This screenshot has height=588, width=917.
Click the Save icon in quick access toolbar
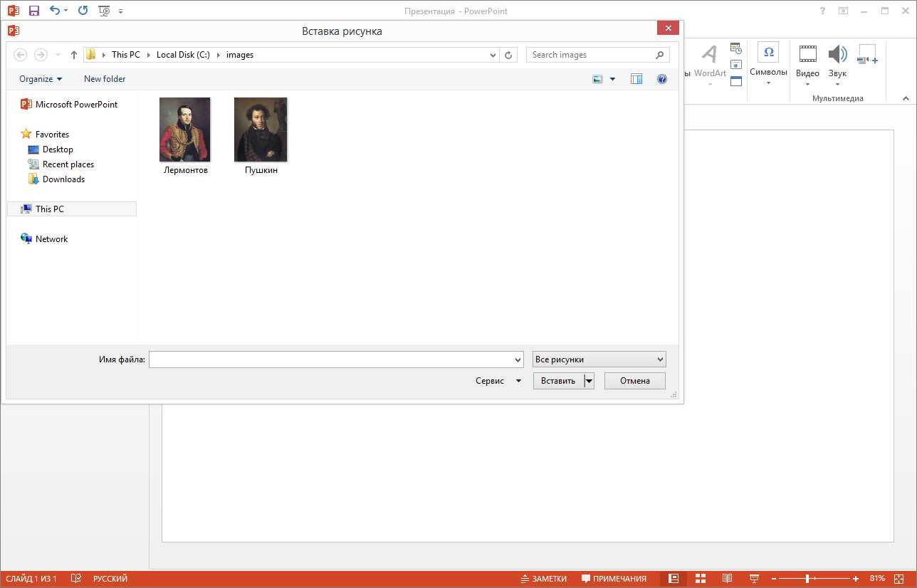tap(33, 11)
